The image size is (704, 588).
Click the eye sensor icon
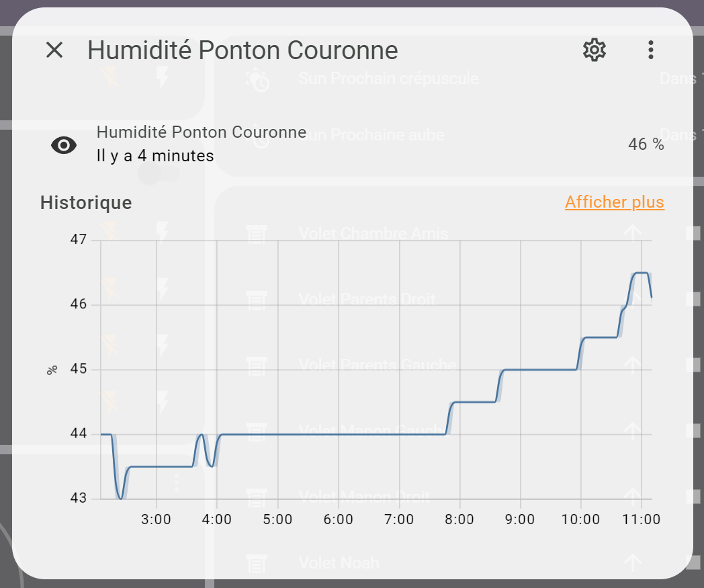coord(64,145)
